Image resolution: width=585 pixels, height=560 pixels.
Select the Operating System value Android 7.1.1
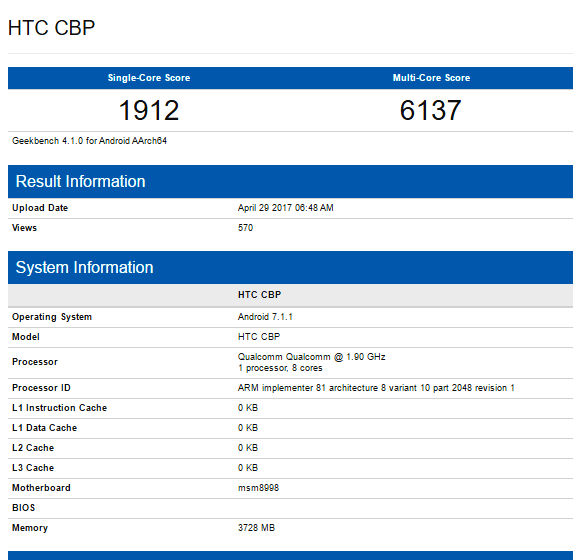(x=265, y=317)
